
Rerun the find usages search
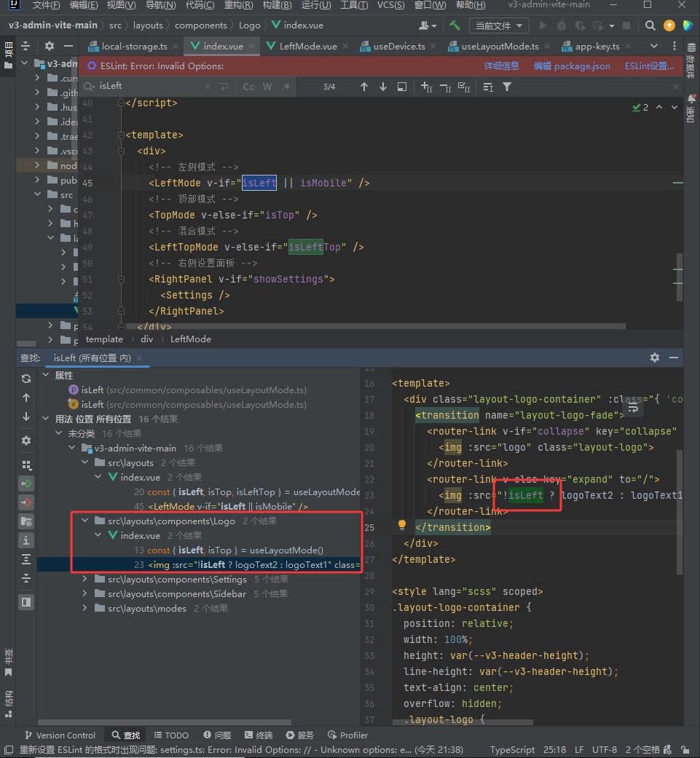[x=26, y=379]
